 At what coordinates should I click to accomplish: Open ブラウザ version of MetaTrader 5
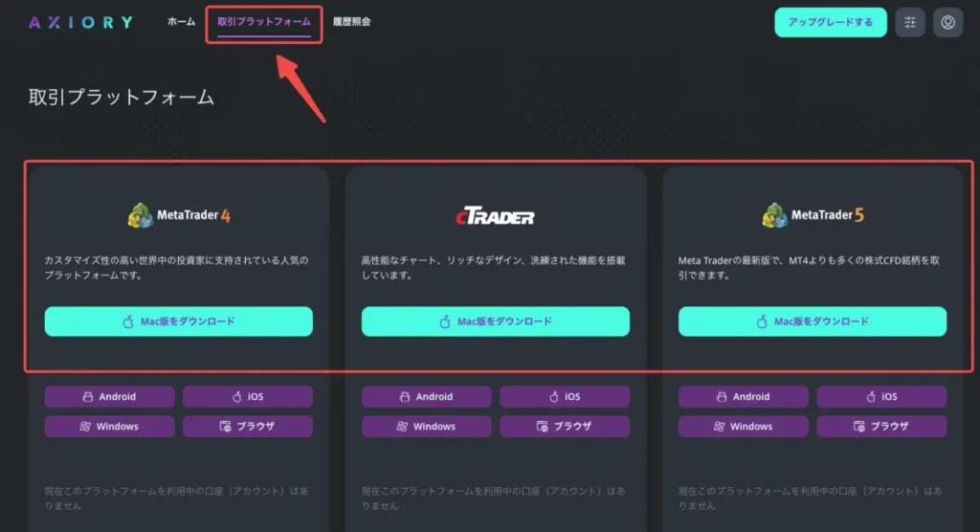pyautogui.click(x=881, y=427)
